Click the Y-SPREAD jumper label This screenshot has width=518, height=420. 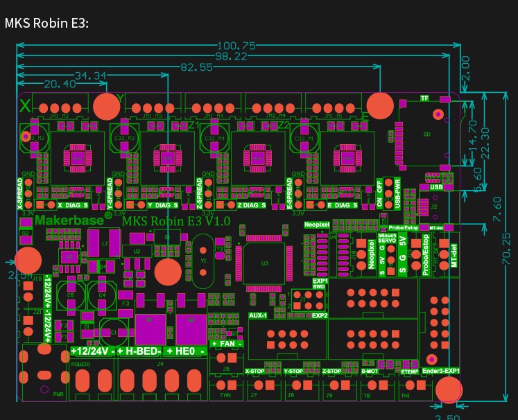[110, 193]
